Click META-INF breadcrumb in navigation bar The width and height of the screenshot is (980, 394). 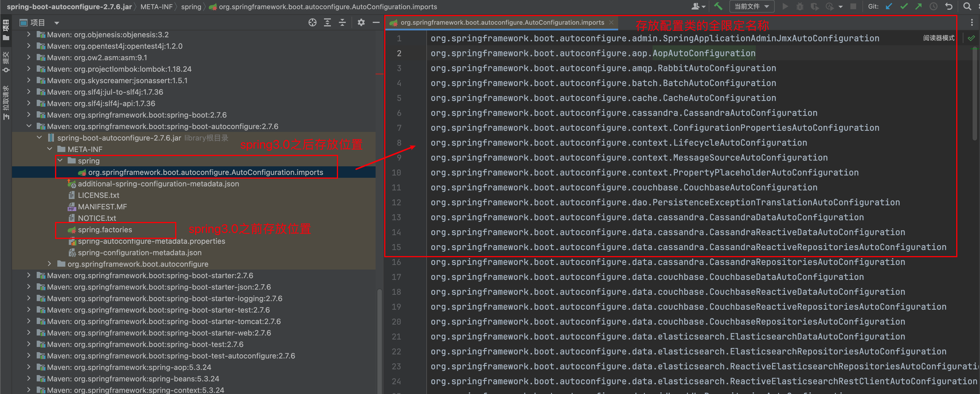(x=156, y=7)
